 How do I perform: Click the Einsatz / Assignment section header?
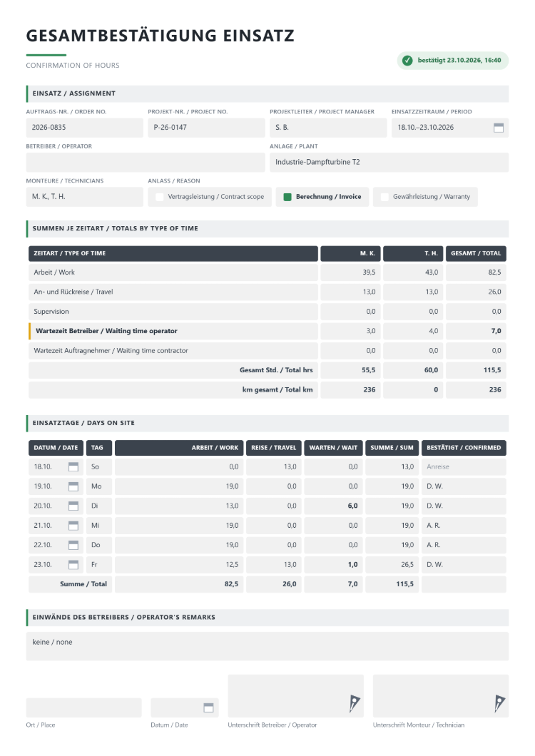[267, 93]
